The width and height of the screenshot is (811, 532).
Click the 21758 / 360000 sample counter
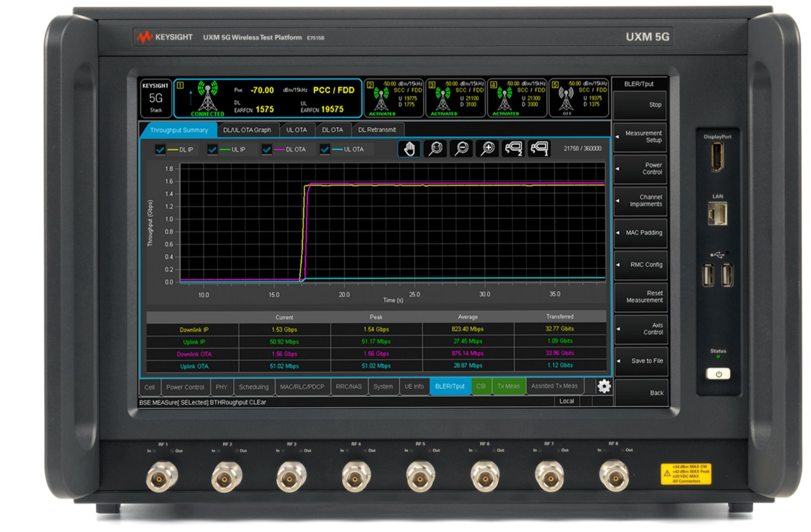pos(582,149)
